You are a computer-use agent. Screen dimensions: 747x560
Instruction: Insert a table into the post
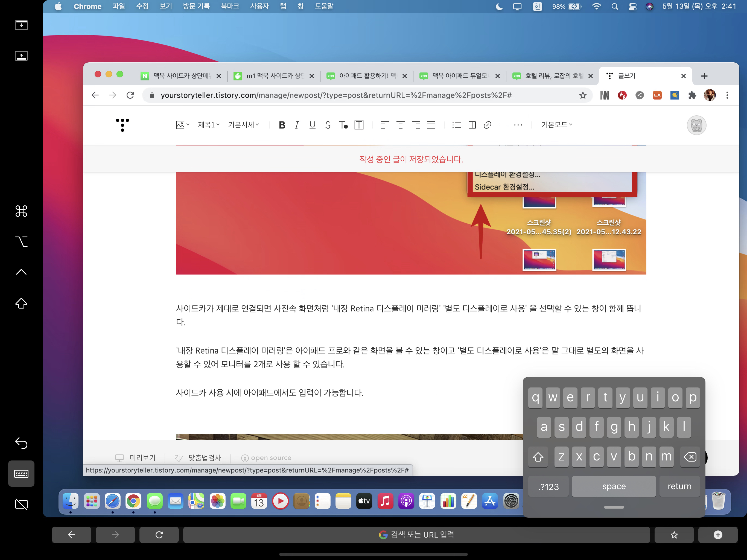pos(472,125)
